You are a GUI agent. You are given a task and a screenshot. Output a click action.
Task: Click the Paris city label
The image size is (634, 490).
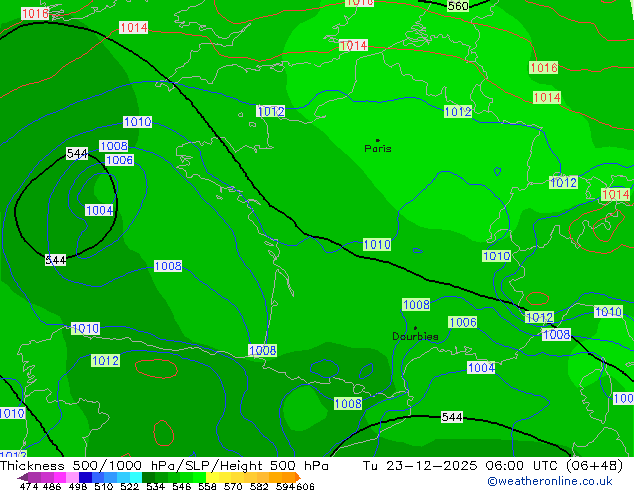coord(378,149)
